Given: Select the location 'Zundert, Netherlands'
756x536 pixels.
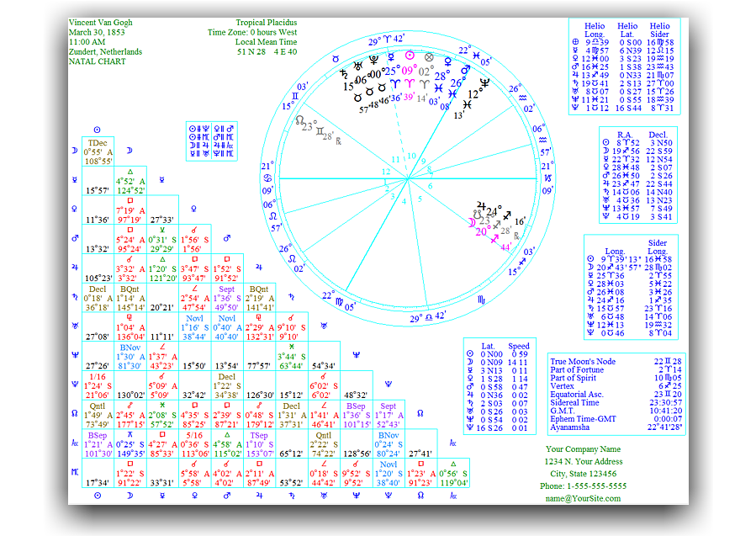Looking at the screenshot, I should tap(105, 51).
